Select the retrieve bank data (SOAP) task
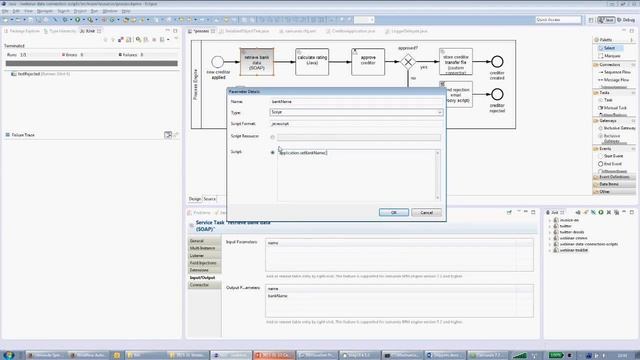This screenshot has height=360, width=640. coord(257,62)
